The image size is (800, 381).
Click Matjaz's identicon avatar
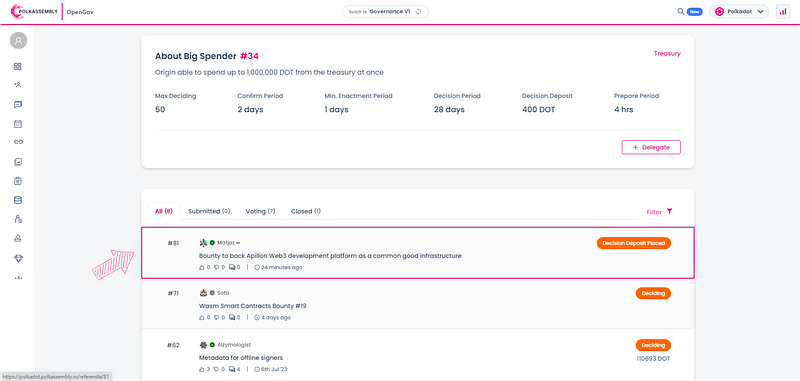click(x=203, y=243)
